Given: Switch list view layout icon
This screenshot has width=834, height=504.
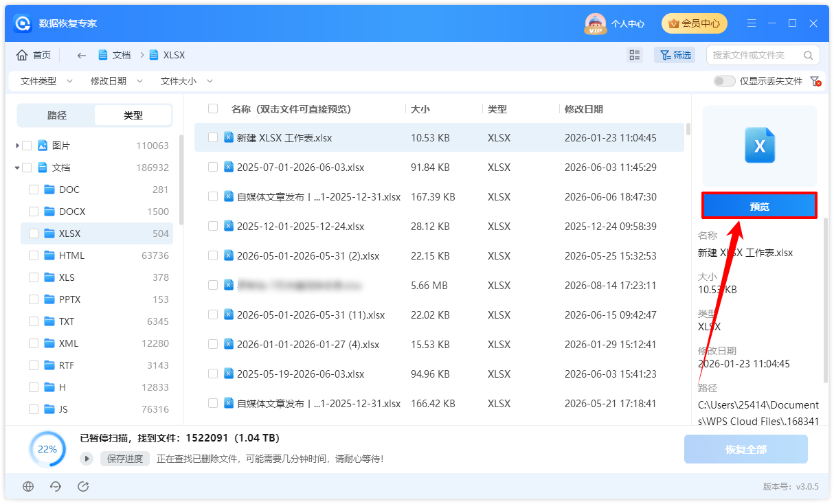Looking at the screenshot, I should 635,55.
